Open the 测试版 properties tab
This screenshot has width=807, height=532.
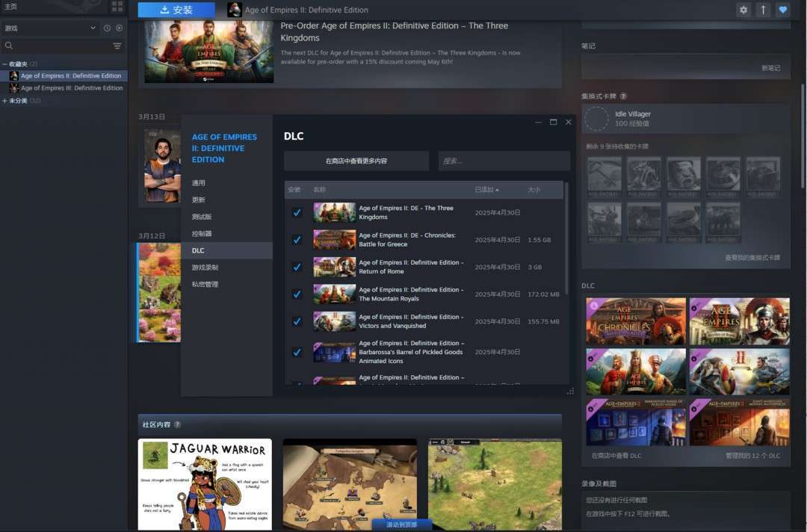pos(202,217)
